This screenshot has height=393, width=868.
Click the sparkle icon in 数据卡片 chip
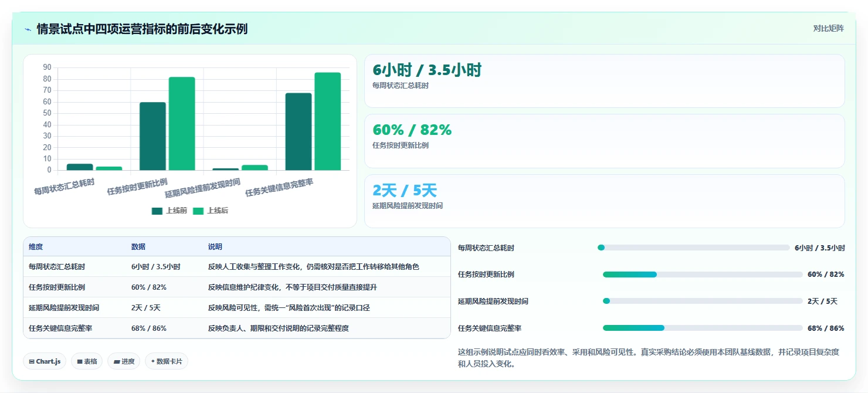tap(152, 361)
